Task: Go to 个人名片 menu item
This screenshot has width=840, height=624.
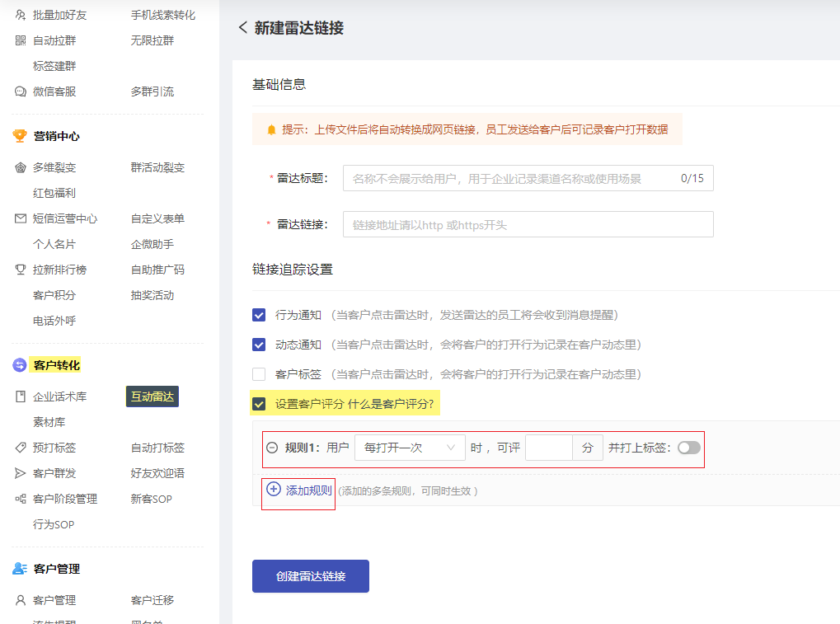Action: (54, 244)
